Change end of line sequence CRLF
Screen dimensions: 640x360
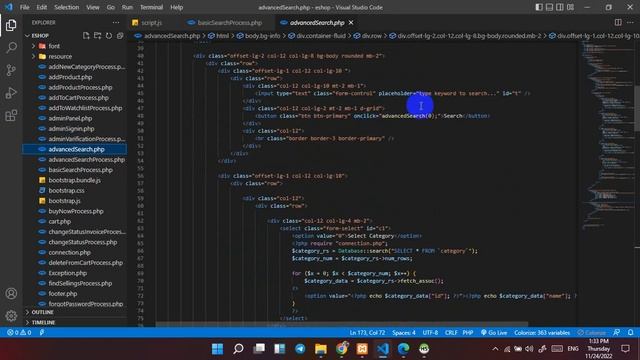451,333
